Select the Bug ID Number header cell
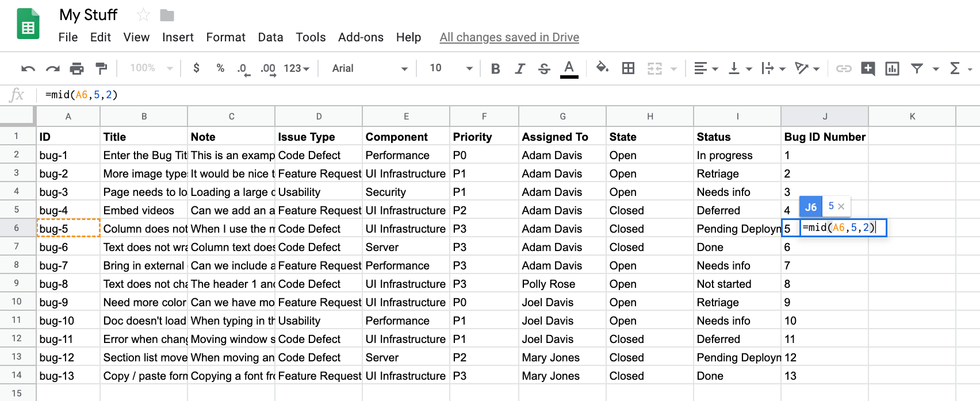Viewport: 980px width, 401px height. pyautogui.click(x=825, y=137)
